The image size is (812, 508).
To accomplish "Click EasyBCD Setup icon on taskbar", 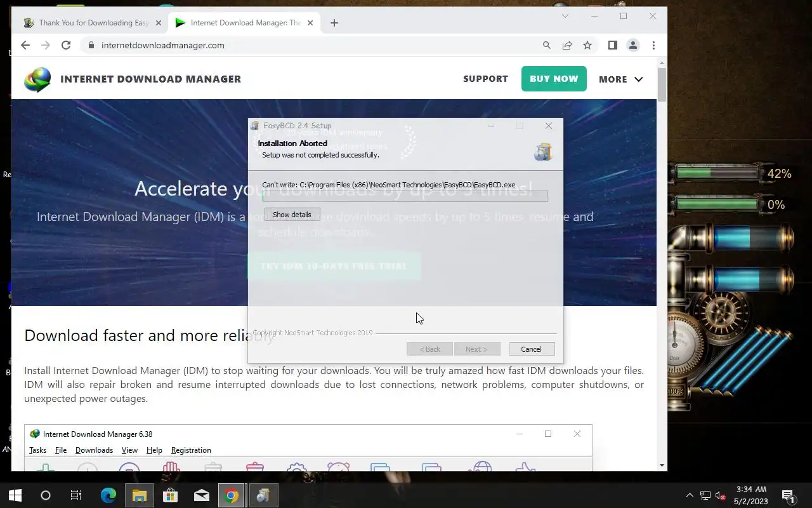I will pos(263,495).
